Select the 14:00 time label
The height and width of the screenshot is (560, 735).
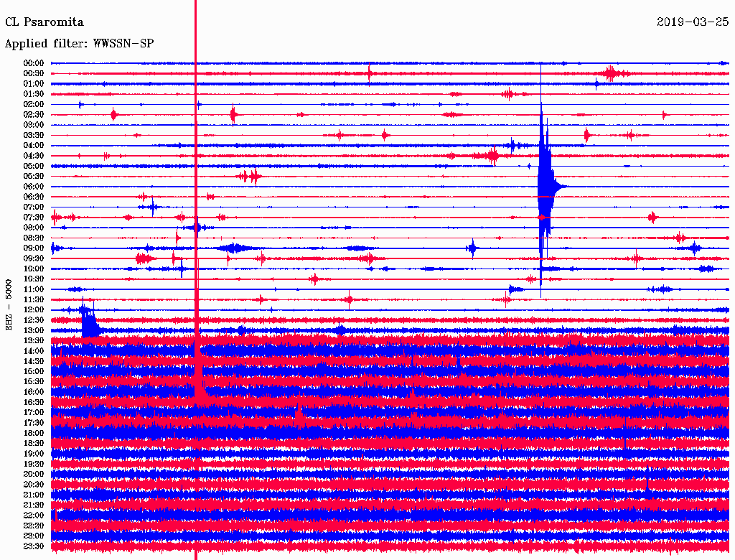coord(34,351)
